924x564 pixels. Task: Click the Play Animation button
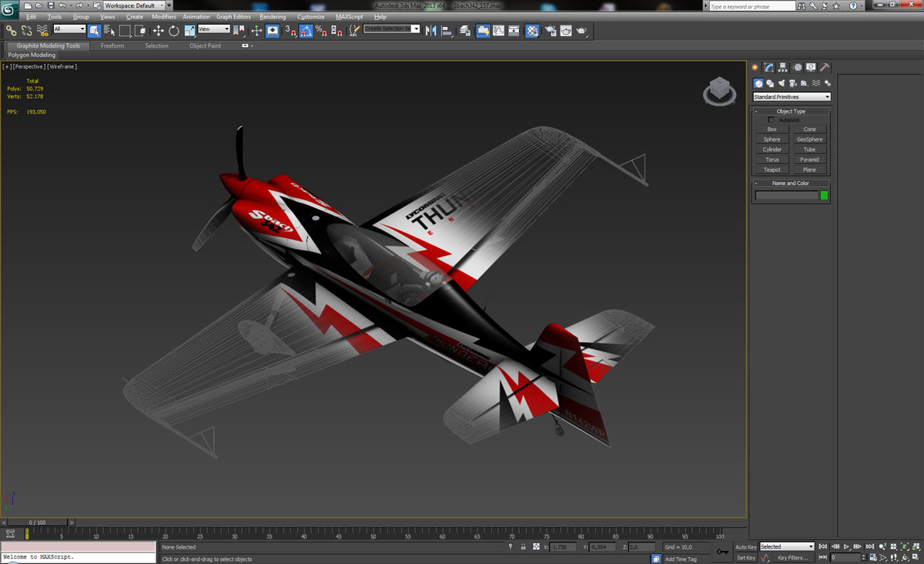coord(846,546)
